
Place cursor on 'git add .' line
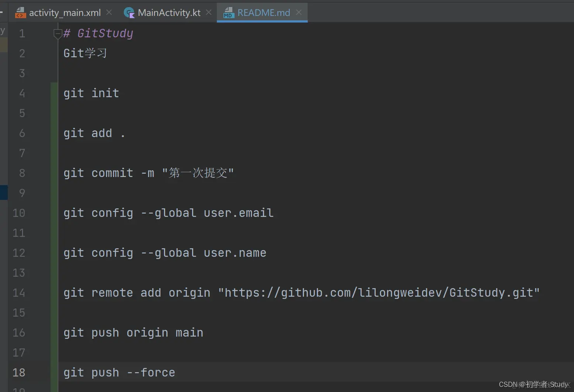94,133
